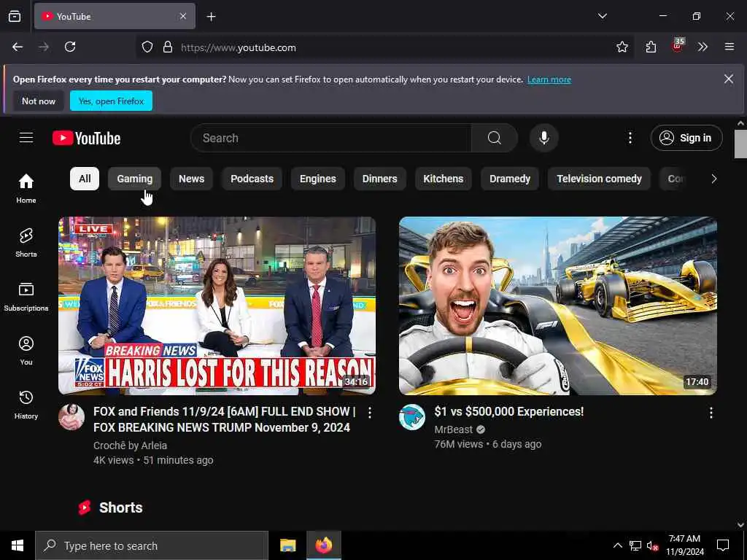The image size is (747, 560).
Task: Click the page vertical scrollbar thumb
Action: point(740,144)
